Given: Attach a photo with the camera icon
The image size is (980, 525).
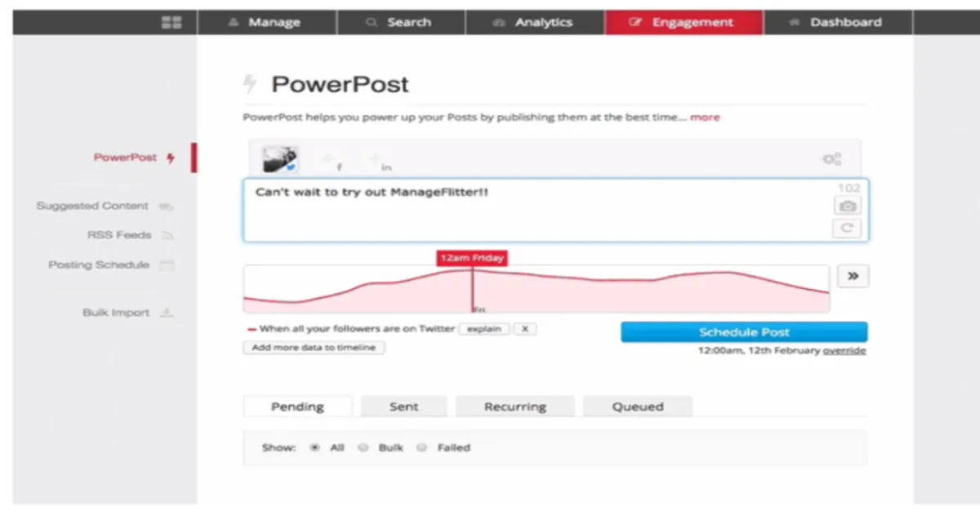Looking at the screenshot, I should tap(849, 207).
